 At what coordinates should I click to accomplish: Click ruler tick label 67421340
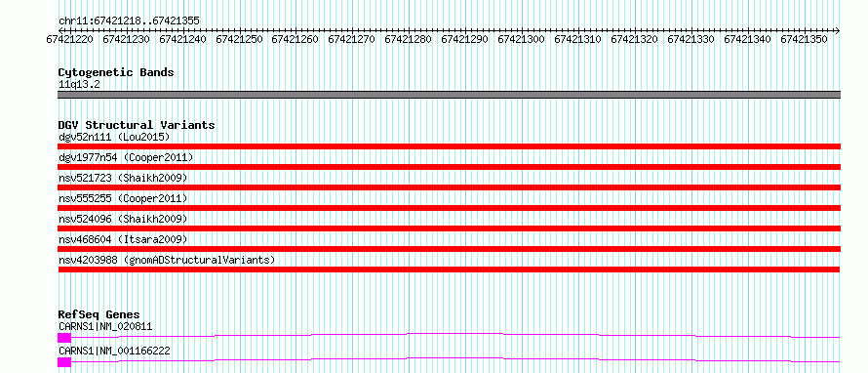[747, 39]
